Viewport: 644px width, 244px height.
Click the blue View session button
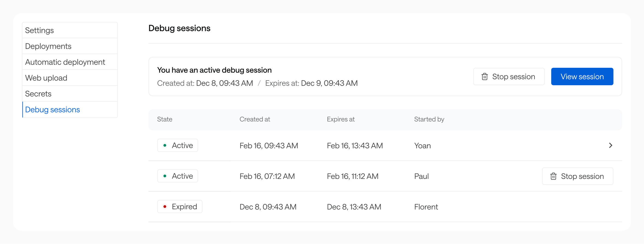(x=582, y=77)
